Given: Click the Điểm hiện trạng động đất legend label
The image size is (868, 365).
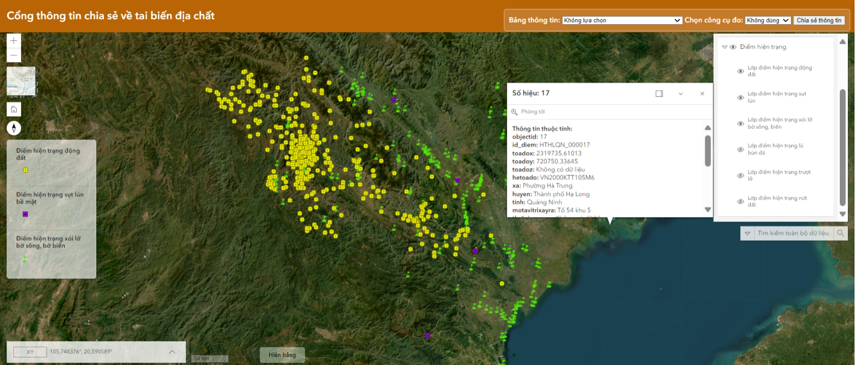Looking at the screenshot, I should 48,154.
